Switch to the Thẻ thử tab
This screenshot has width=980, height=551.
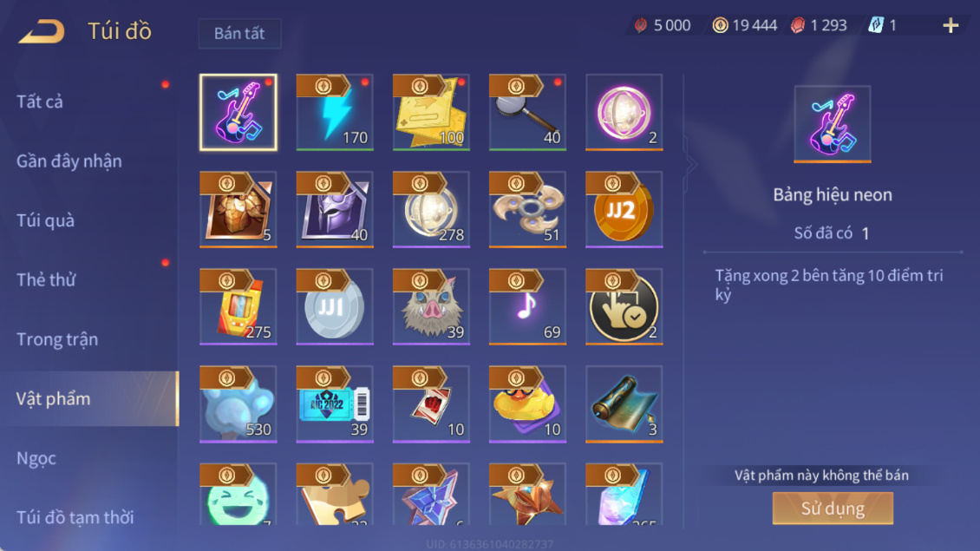[x=46, y=279]
